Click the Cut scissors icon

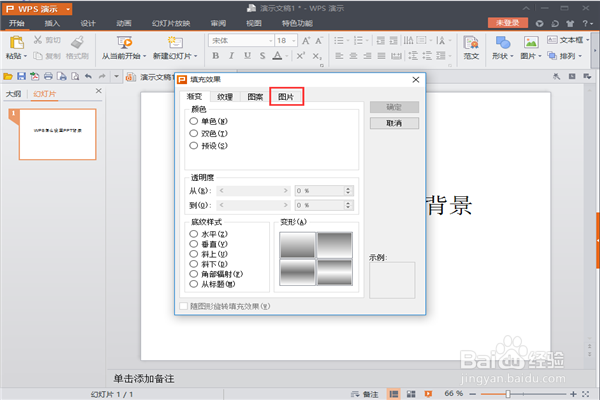pos(38,39)
